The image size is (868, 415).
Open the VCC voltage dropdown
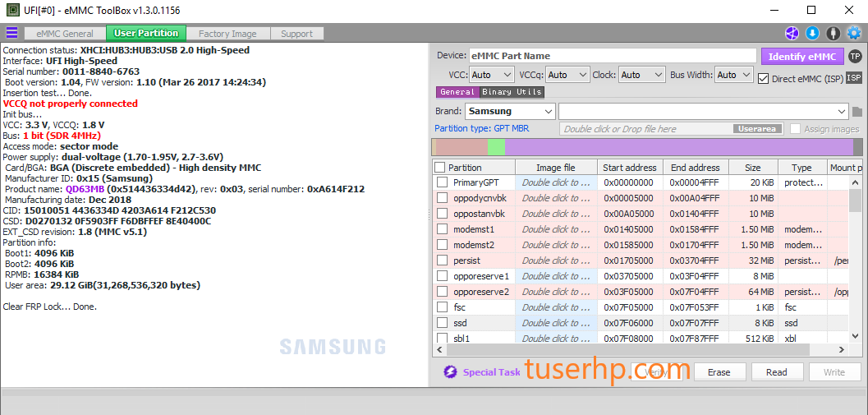[x=492, y=75]
